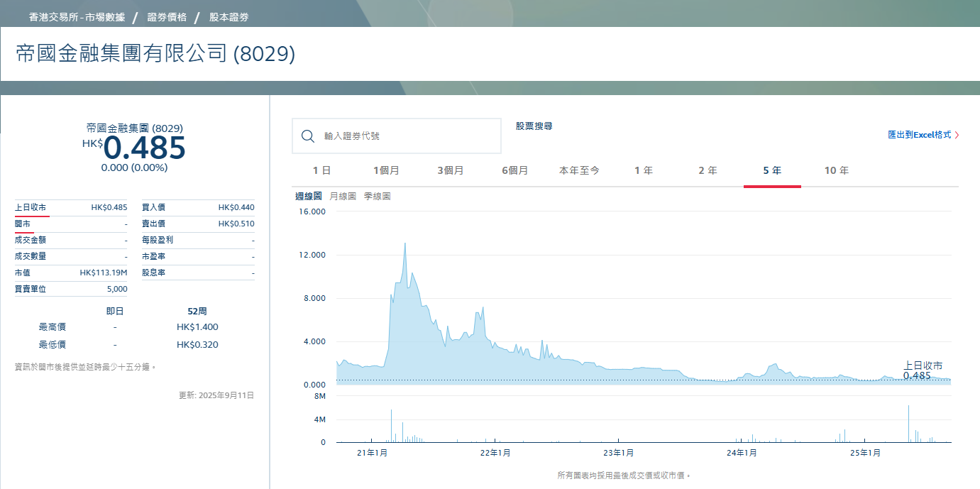Click the 上日收市 0.485 chart annotation
Viewport: 980px width, 489px height.
click(923, 370)
